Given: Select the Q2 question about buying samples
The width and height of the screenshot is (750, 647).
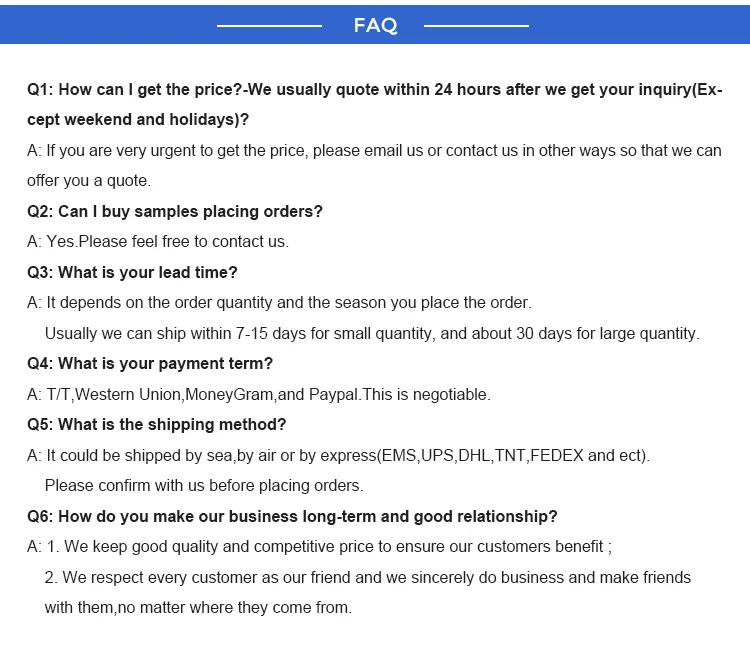Looking at the screenshot, I should click(x=175, y=211).
